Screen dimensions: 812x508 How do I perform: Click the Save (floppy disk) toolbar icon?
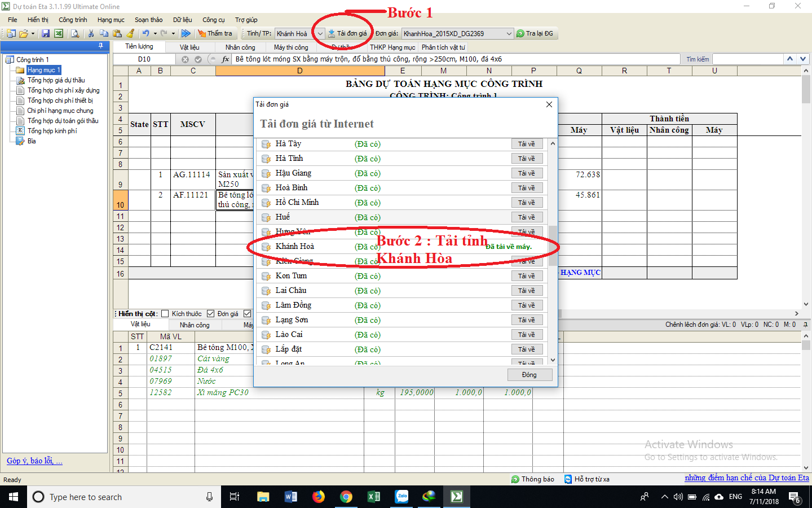46,34
